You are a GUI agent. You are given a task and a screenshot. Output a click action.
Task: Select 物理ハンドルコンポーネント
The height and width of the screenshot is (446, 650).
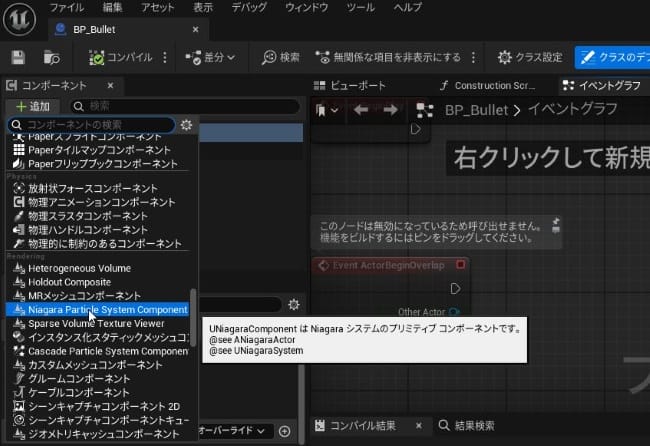pos(98,230)
